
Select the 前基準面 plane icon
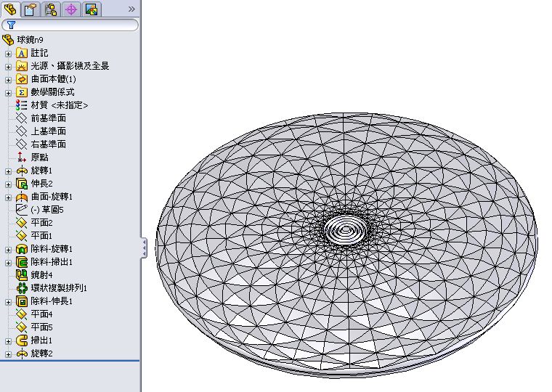click(22, 118)
